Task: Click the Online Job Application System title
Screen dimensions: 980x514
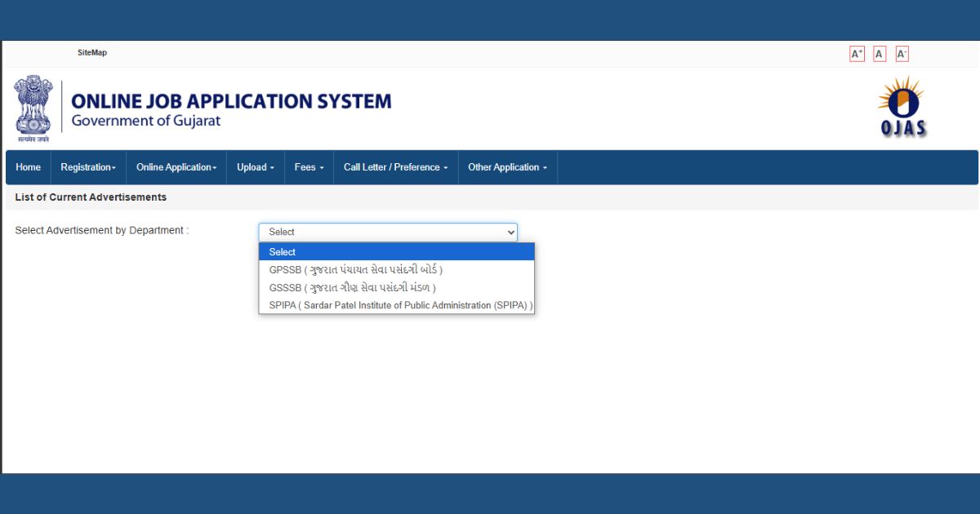Action: coord(231,102)
